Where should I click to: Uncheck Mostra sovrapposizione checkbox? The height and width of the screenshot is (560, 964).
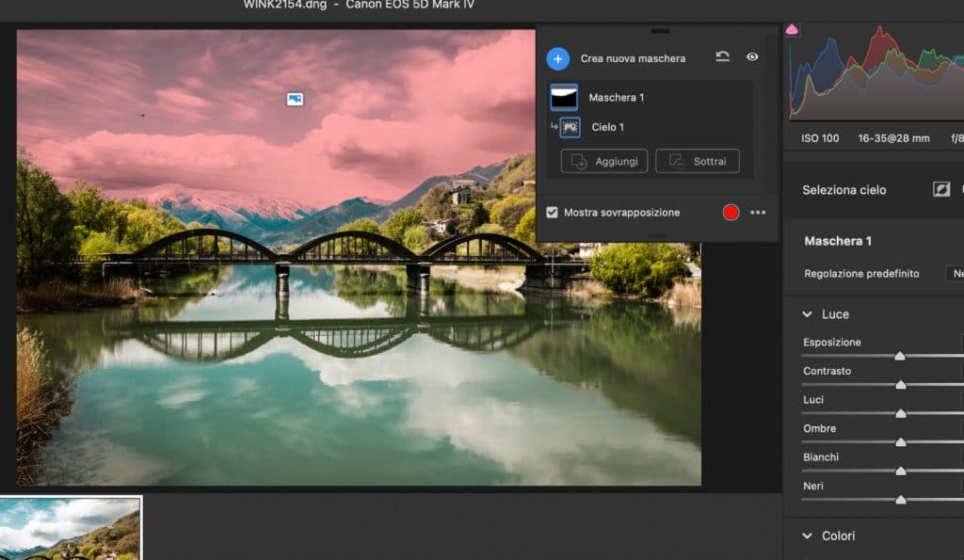tap(552, 212)
